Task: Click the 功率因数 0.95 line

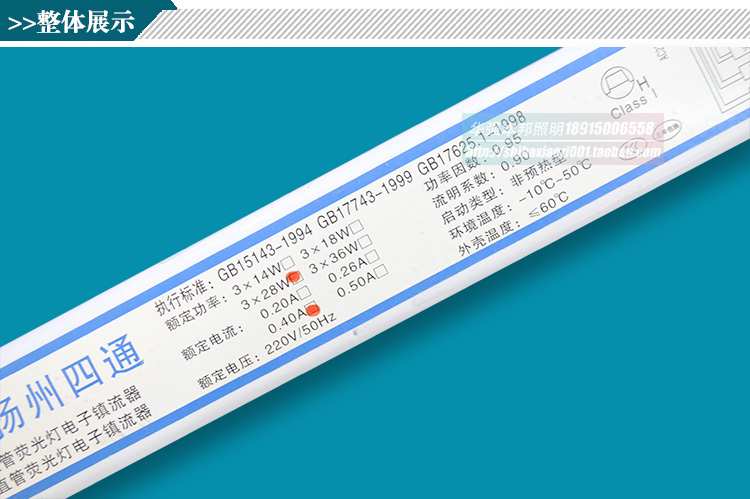Action: (x=474, y=161)
